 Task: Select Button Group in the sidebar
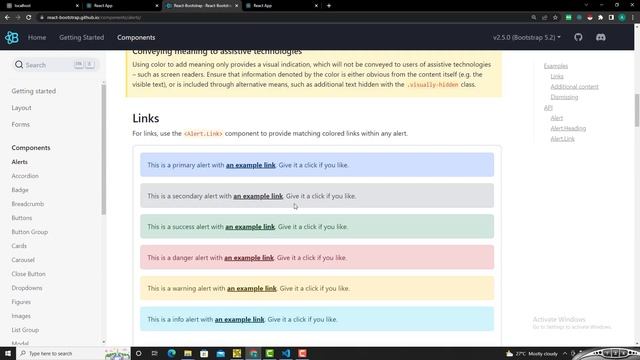29,232
